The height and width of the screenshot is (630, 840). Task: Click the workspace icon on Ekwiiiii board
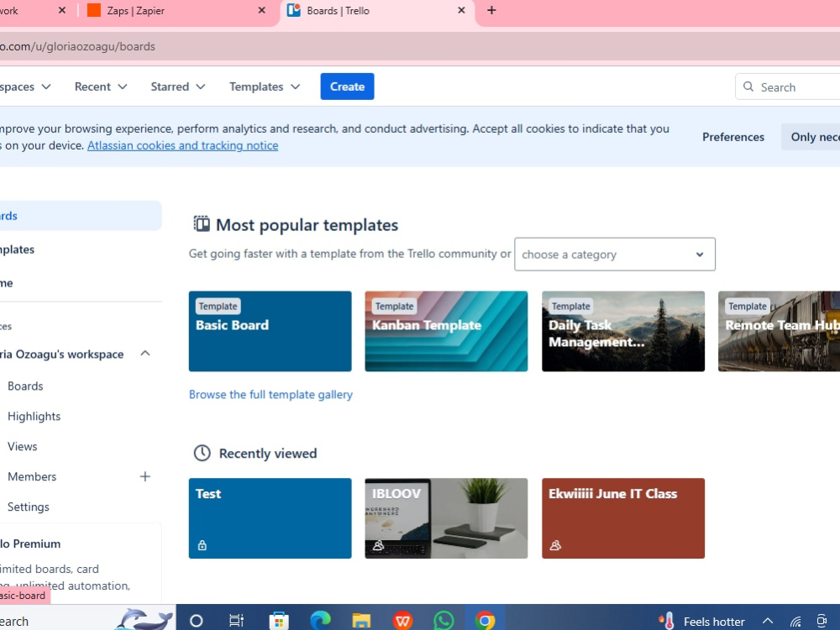click(555, 545)
